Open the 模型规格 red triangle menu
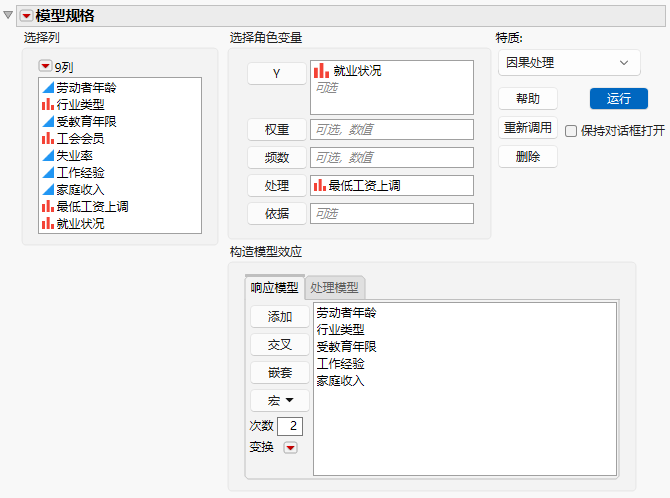The image size is (670, 498). [x=26, y=16]
